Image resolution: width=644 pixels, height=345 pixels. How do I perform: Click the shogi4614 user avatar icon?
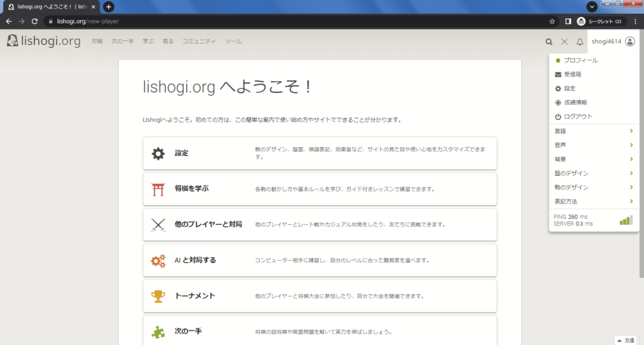click(630, 41)
